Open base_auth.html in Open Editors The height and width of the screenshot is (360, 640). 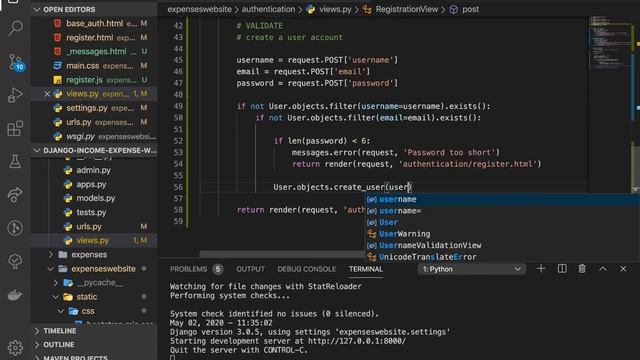94,24
